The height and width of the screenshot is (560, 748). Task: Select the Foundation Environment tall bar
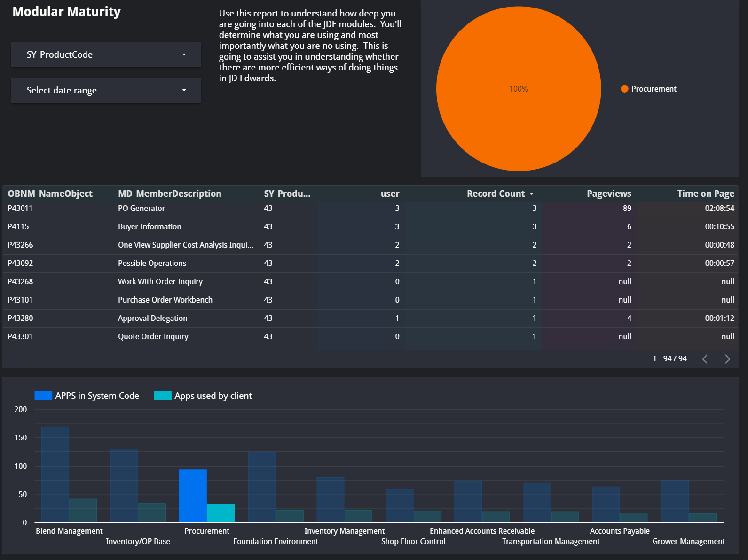pos(262,487)
